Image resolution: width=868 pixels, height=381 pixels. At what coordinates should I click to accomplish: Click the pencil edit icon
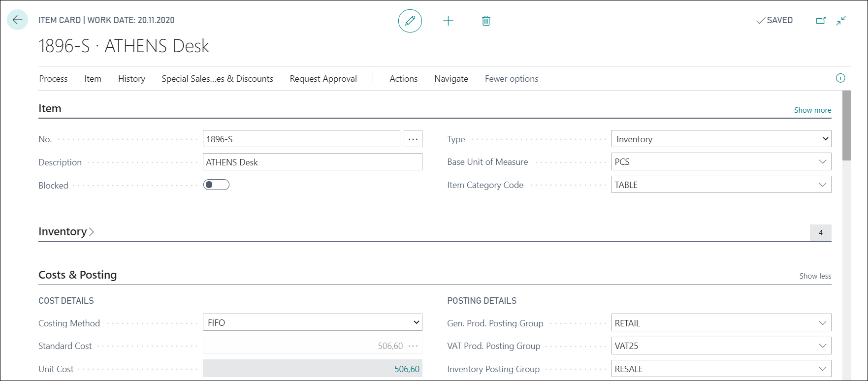(410, 21)
